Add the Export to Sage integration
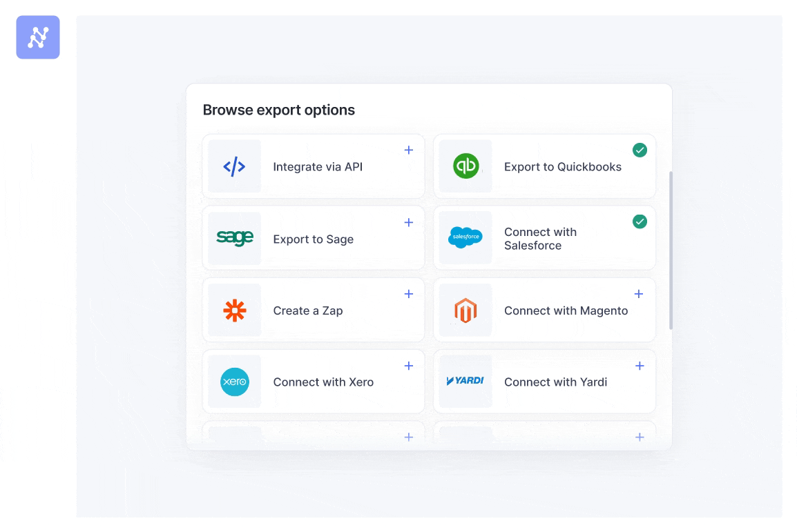 tap(409, 222)
